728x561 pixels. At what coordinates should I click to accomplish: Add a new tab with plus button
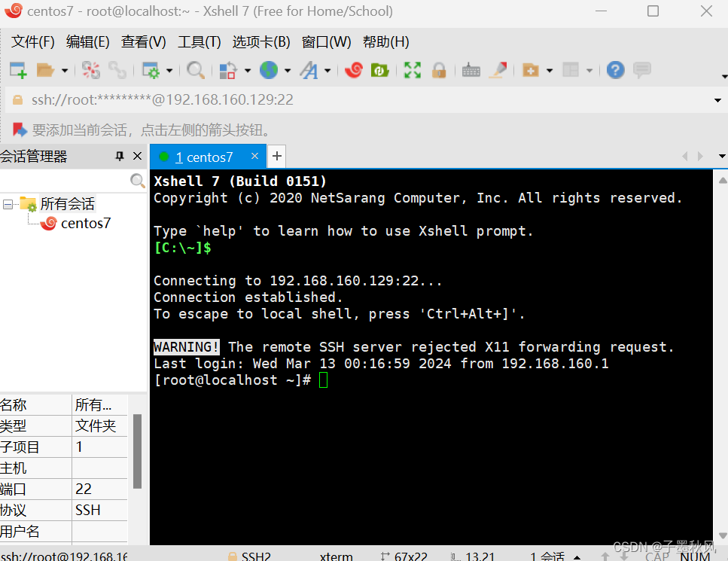[277, 156]
